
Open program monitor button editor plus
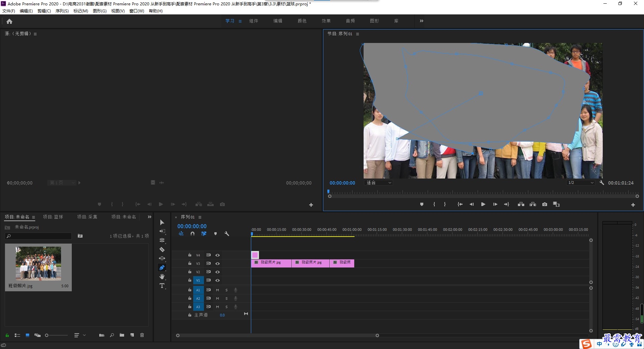point(633,205)
